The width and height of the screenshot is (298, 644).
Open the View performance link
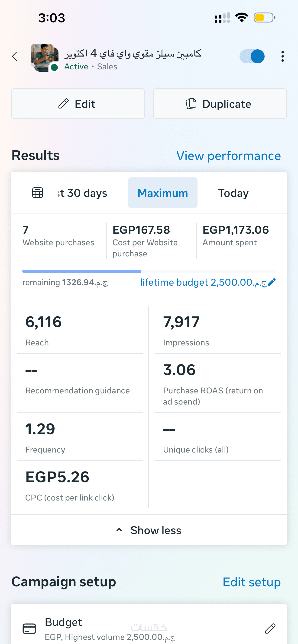[228, 156]
